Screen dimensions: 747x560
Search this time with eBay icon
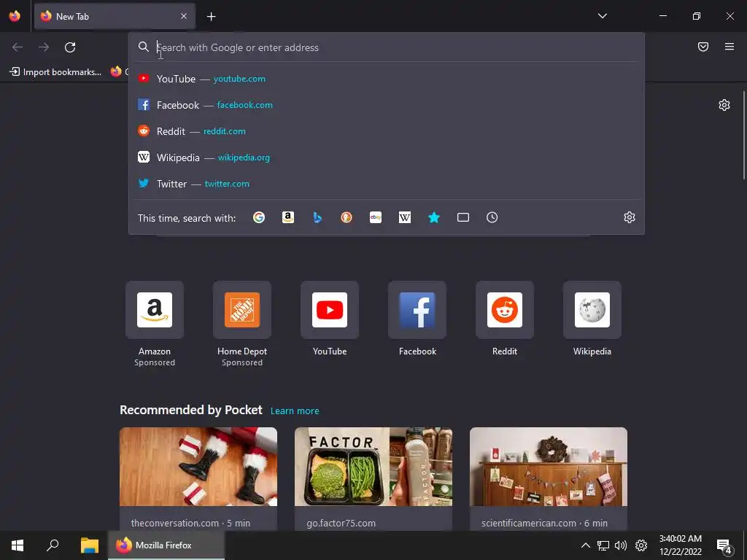(376, 217)
